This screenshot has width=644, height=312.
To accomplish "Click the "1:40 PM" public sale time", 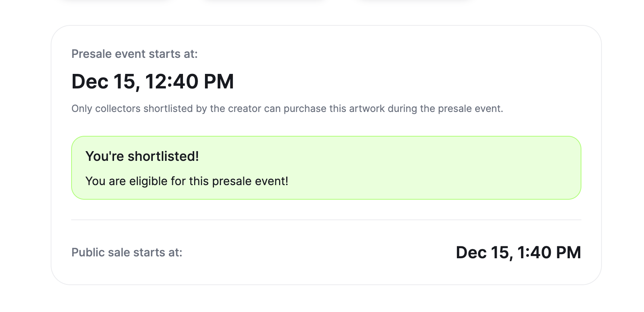I will click(549, 253).
